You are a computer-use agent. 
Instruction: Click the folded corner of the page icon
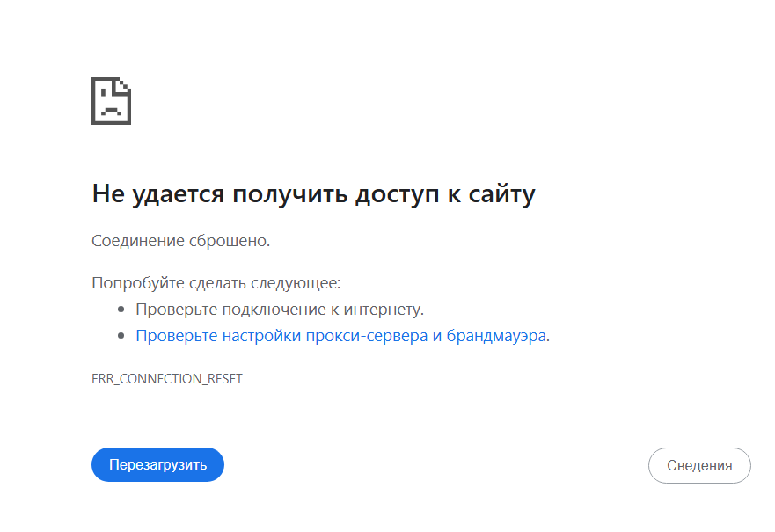click(x=122, y=85)
